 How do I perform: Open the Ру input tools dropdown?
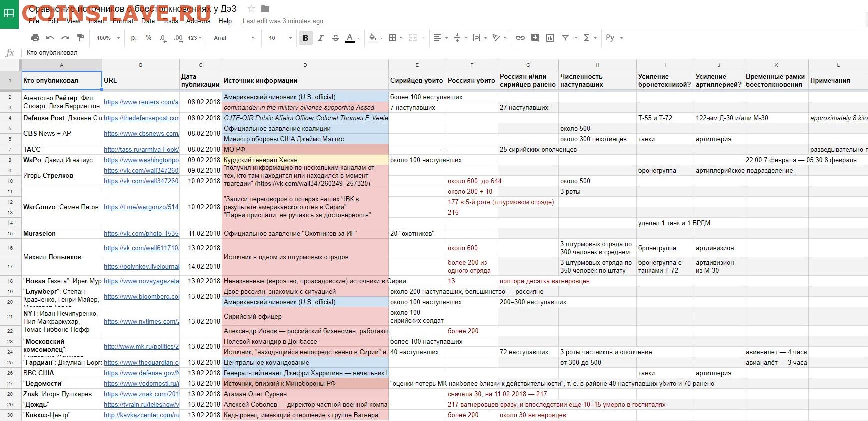[614, 38]
